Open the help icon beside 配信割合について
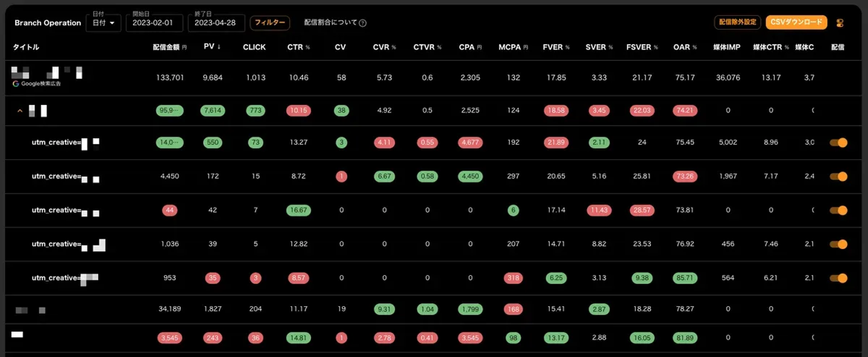Viewport: 868px width, 357px height. pos(363,23)
